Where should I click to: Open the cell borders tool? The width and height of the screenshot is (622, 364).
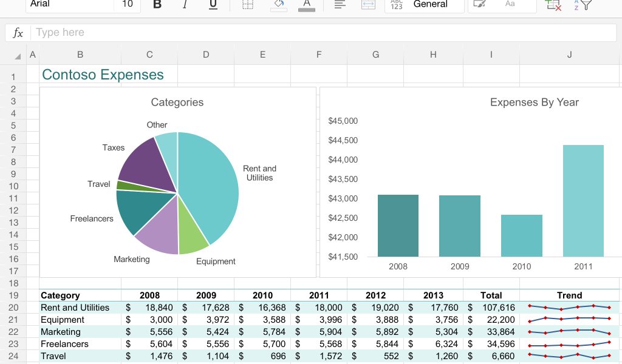tap(247, 5)
